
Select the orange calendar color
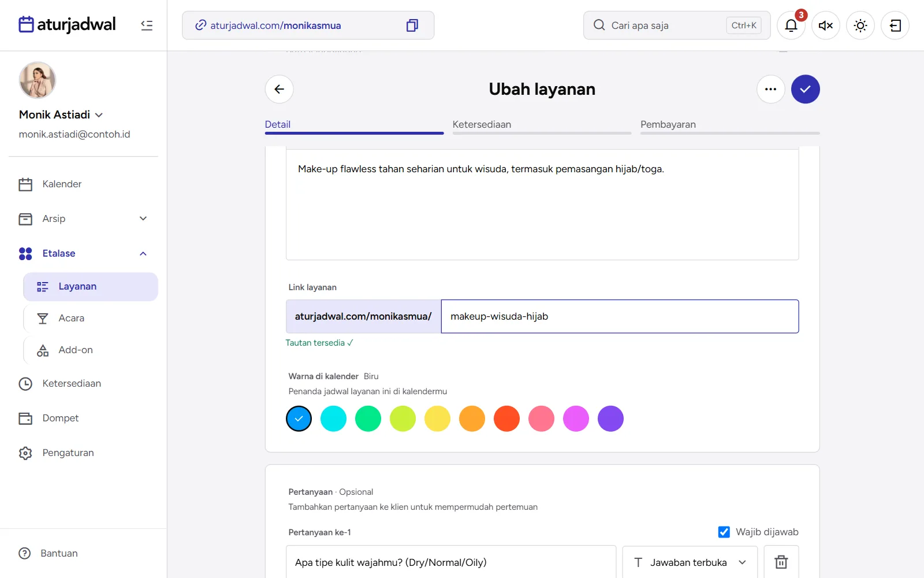472,418
